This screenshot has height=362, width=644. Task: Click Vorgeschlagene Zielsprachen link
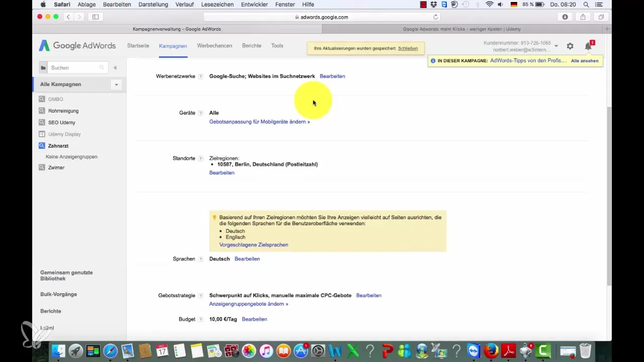[254, 245]
